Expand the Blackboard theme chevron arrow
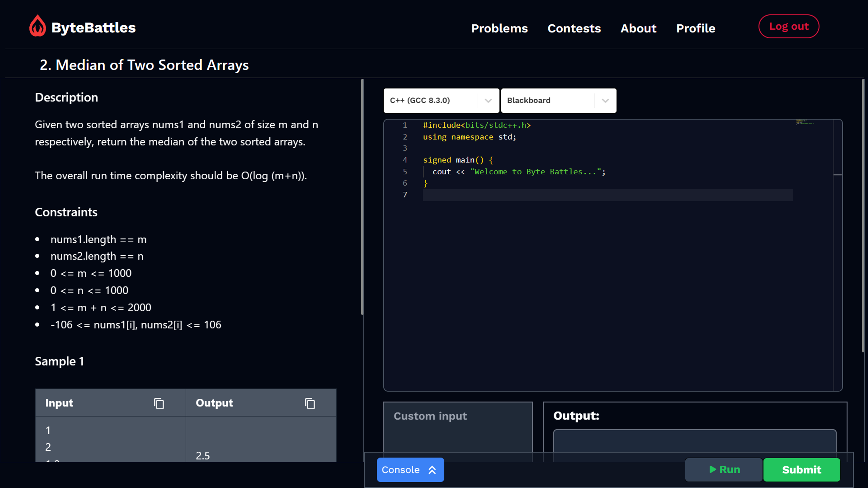Screen dimensions: 868x488 [606, 100]
